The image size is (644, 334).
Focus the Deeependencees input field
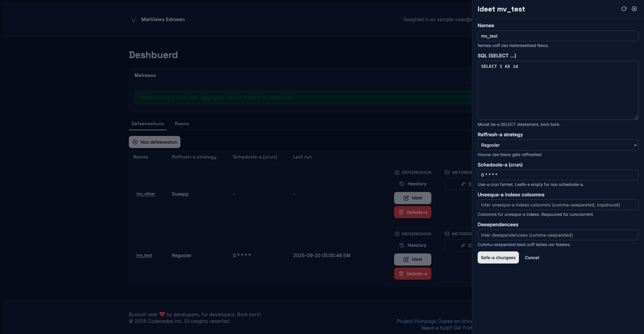click(557, 235)
